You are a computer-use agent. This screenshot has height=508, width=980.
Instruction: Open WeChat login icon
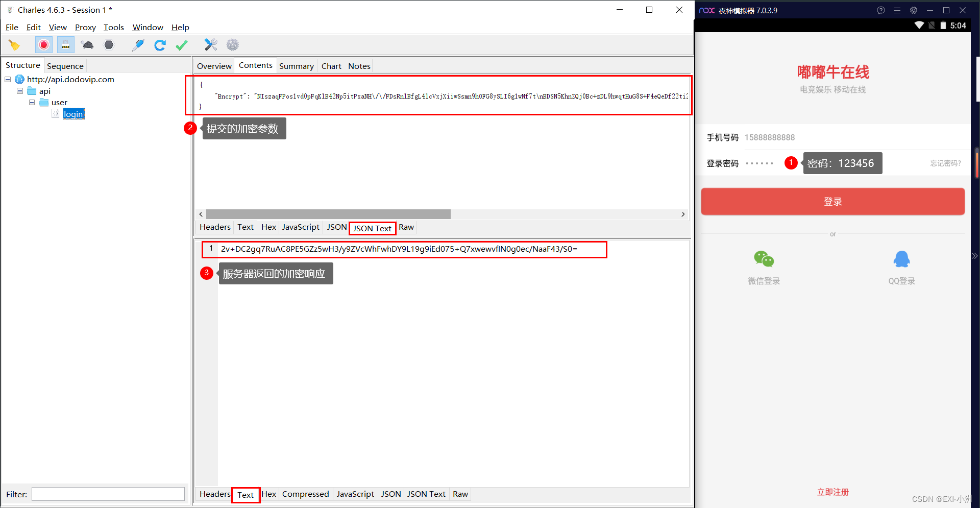(763, 259)
